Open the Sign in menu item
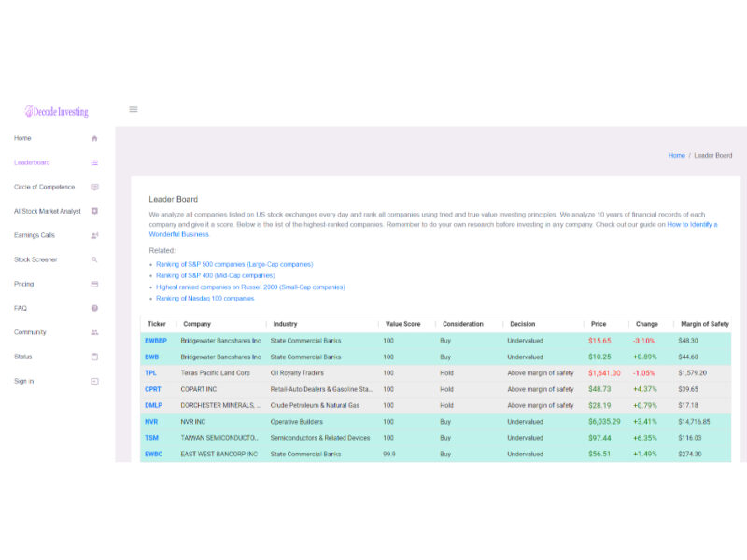747x560 pixels. click(24, 381)
